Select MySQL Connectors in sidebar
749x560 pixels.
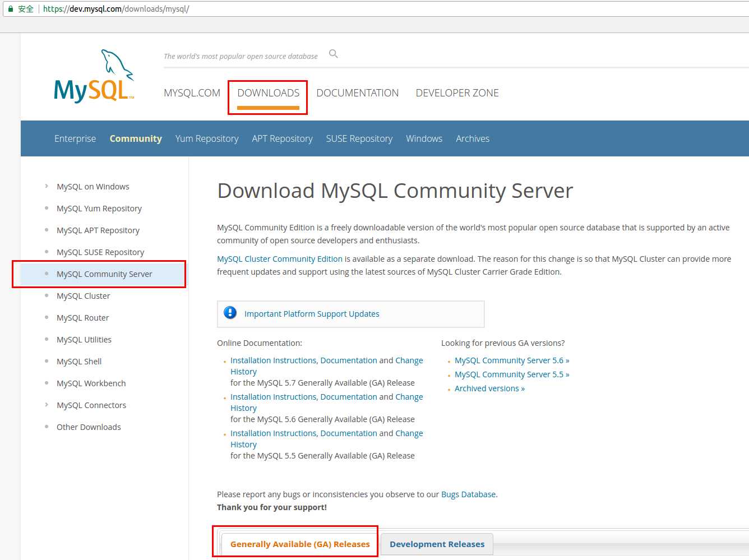click(x=91, y=405)
